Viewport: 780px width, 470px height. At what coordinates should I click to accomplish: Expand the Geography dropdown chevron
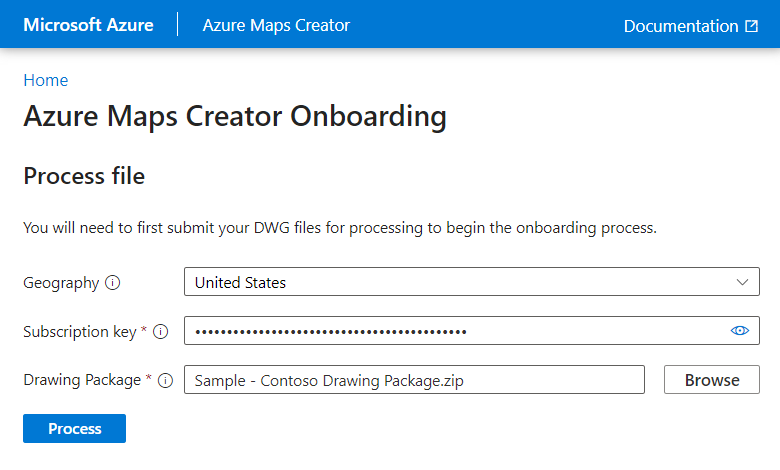(x=742, y=282)
